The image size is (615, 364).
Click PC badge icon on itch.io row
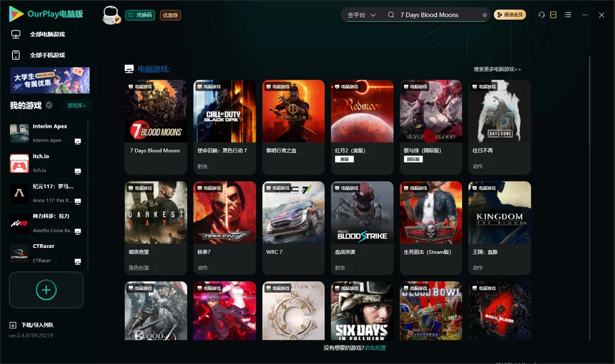coord(77,172)
